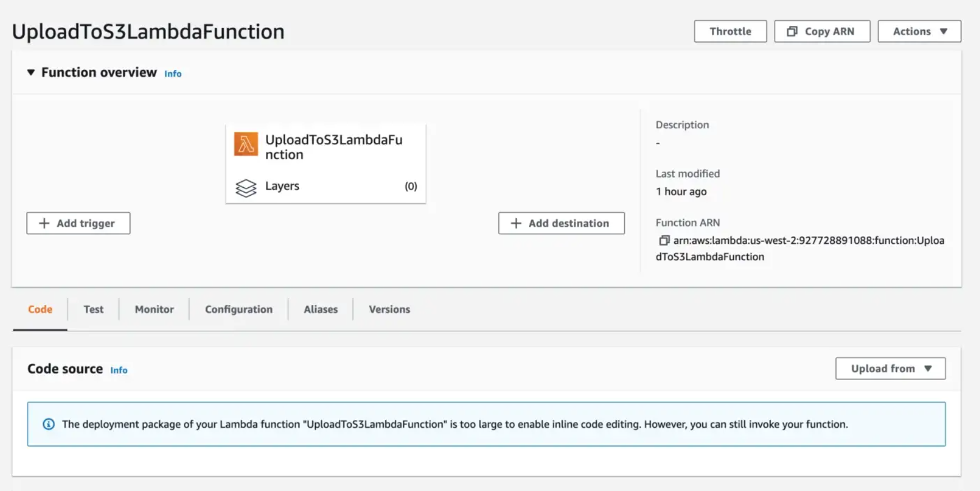
Task: Select the Versions tab
Action: pos(389,309)
